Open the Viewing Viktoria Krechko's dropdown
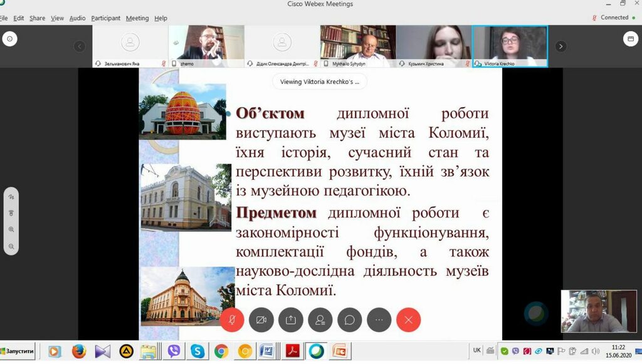Screen dimensions: 642x364 pos(320,81)
